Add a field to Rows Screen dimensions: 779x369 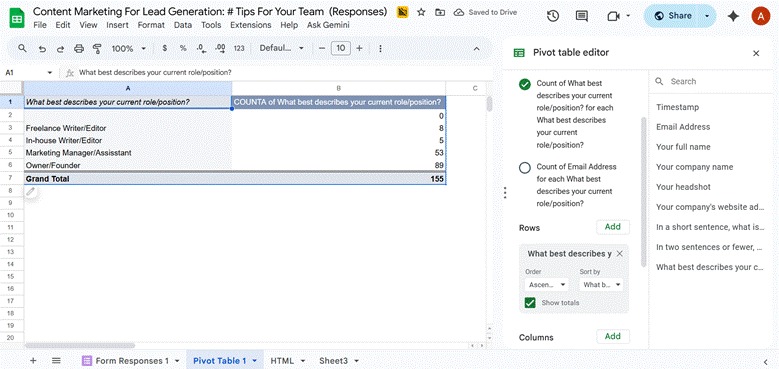tap(613, 227)
